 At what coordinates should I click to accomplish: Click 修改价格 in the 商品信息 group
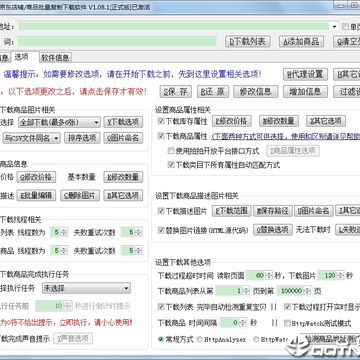click(36, 177)
